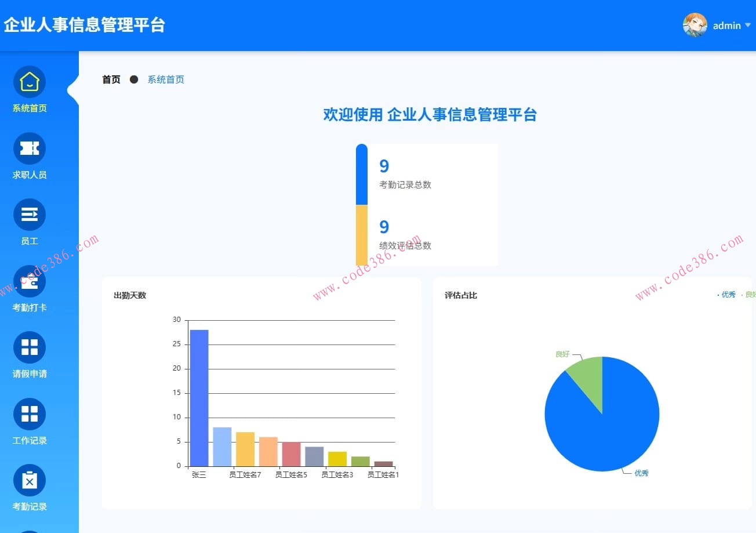This screenshot has width=756, height=533.
Task: Click the 工作记录 icon in the sidebar
Action: tap(28, 414)
